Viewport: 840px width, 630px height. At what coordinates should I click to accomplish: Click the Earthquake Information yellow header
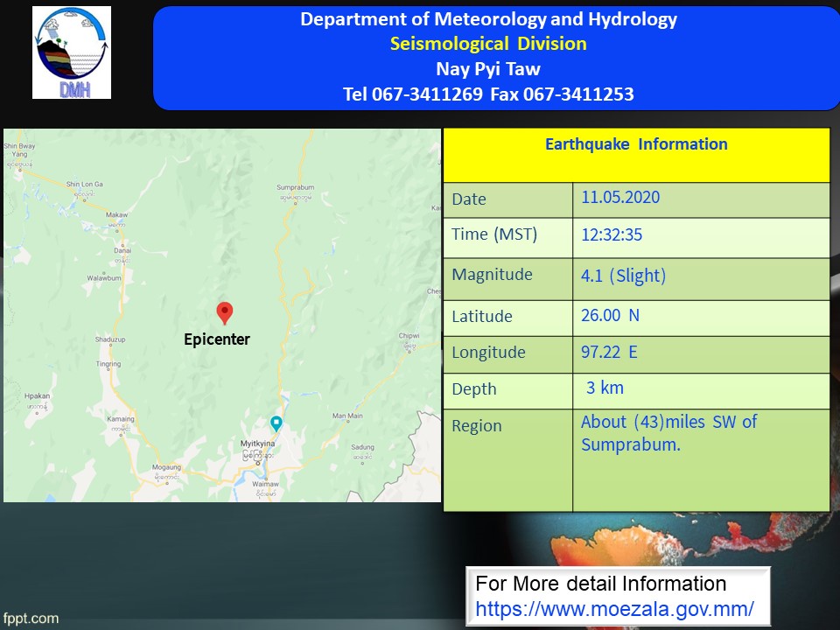[x=636, y=145]
